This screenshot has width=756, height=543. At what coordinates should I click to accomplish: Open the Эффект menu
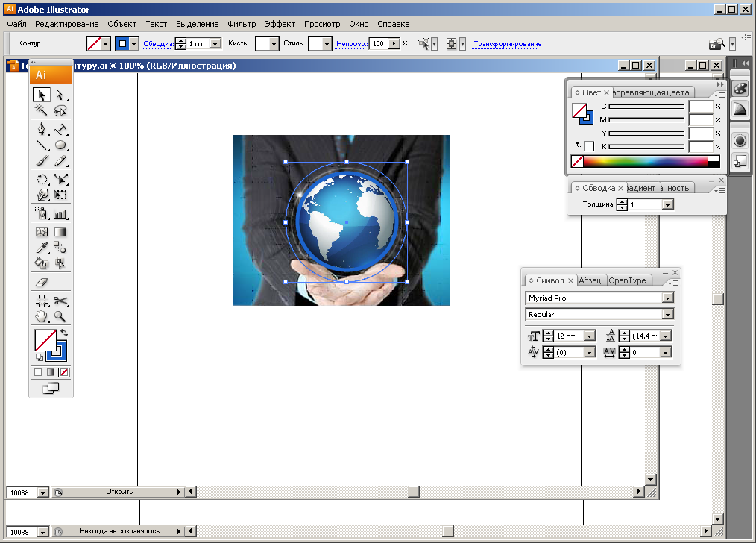[280, 24]
